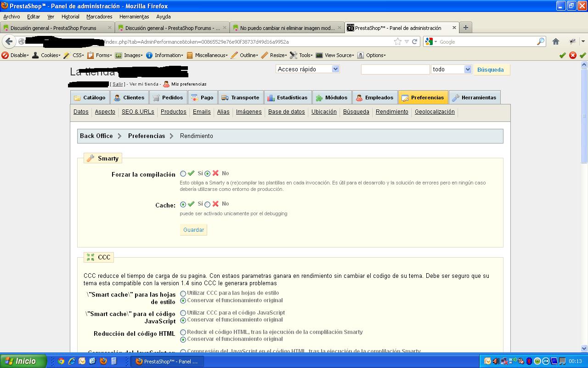The width and height of the screenshot is (588, 368).
Task: Choose Utilizar CCC para las hojas de estilo
Action: [x=183, y=293]
